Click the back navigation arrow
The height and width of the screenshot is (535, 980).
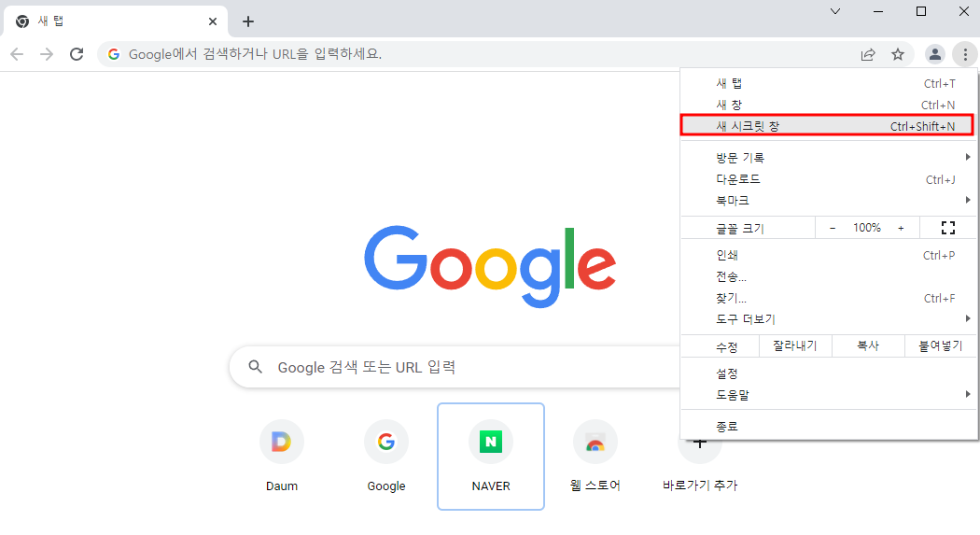[x=17, y=54]
